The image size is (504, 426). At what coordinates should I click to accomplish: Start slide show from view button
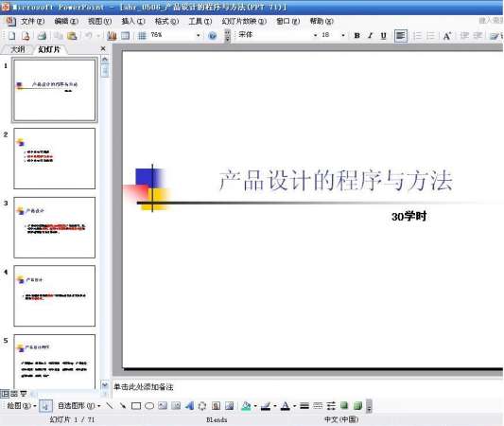24,394
